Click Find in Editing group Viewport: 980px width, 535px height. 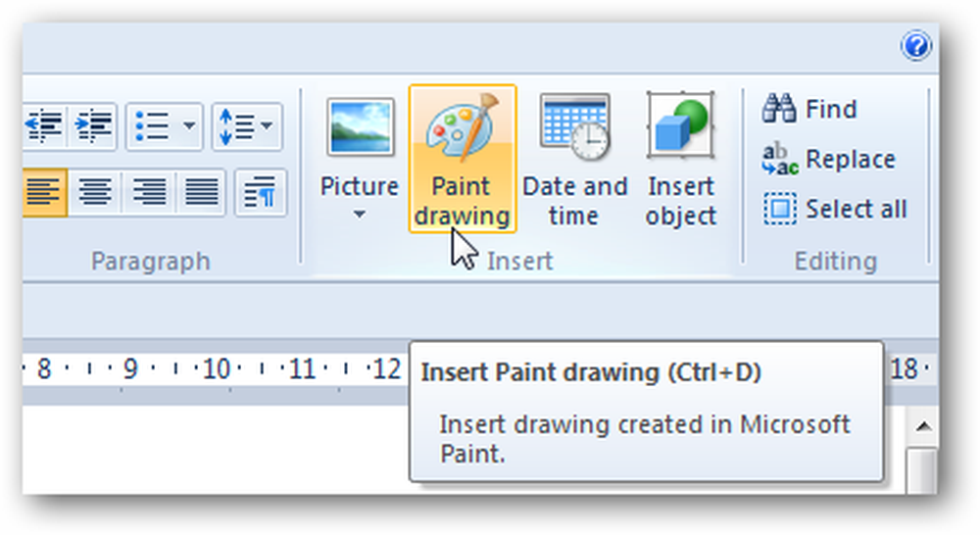click(x=809, y=109)
